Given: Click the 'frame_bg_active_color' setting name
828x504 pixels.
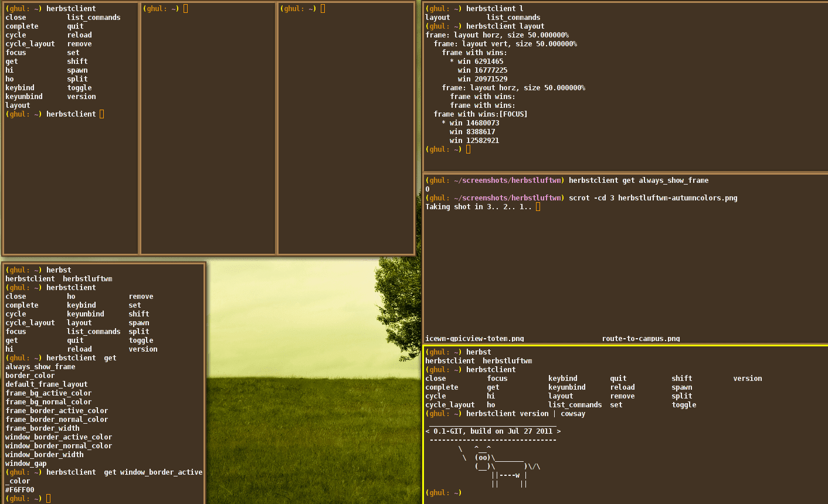Looking at the screenshot, I should [49, 393].
